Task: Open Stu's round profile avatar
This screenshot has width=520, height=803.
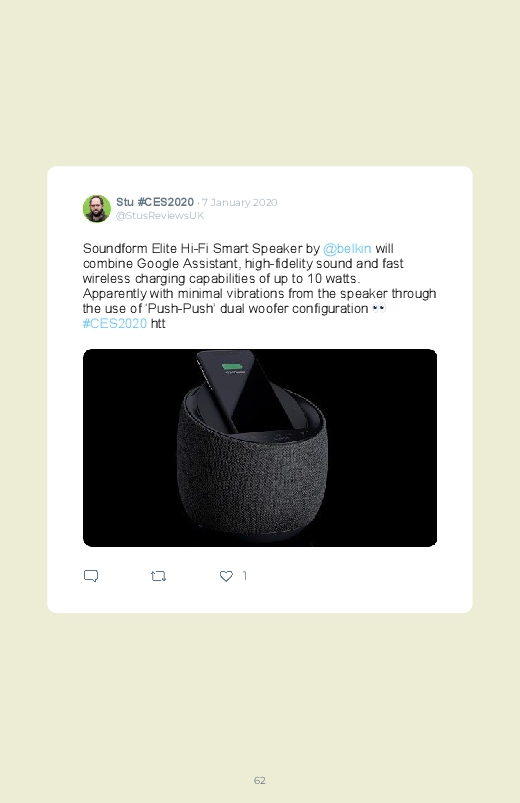Action: pyautogui.click(x=97, y=208)
